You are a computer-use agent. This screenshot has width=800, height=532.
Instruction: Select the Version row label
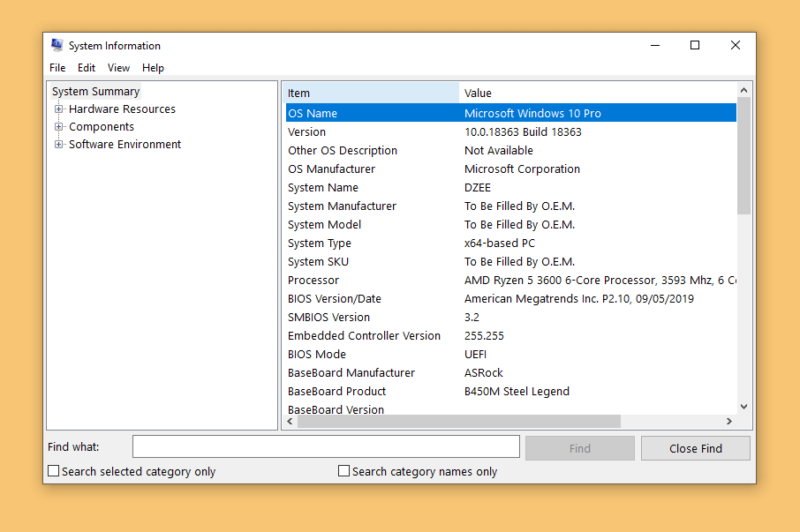pos(306,132)
